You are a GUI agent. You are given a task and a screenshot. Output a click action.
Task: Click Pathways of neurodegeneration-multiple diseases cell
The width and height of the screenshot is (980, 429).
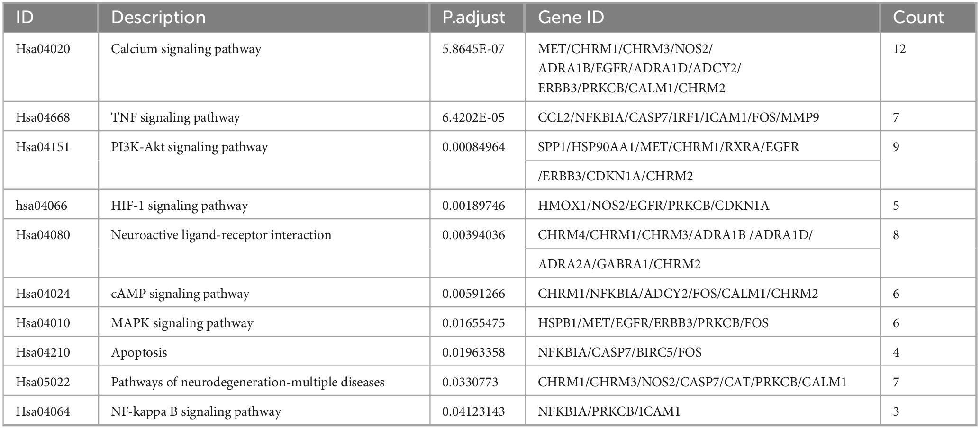pyautogui.click(x=247, y=382)
